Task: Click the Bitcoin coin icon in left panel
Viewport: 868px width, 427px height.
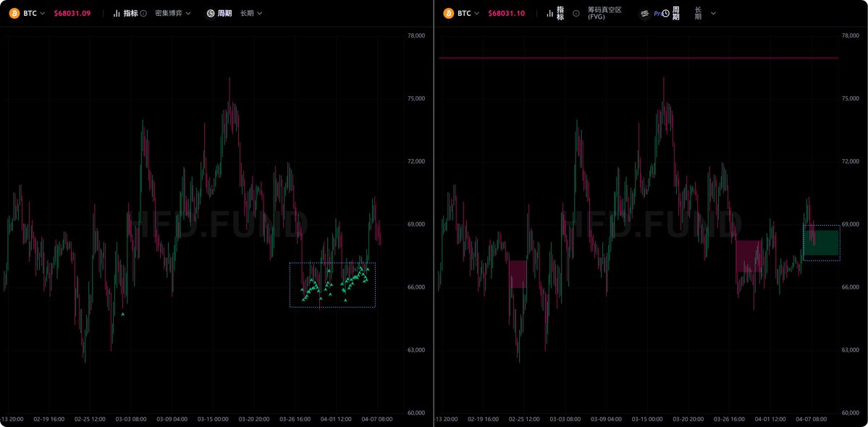Action: tap(14, 13)
